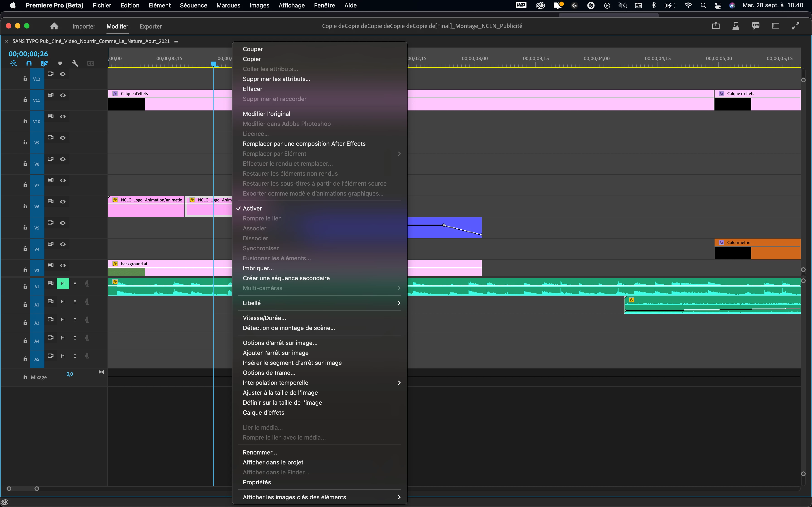Viewport: 812px width, 507px height.
Task: Expand Interpolation temporelle submenu arrow
Action: [399, 383]
